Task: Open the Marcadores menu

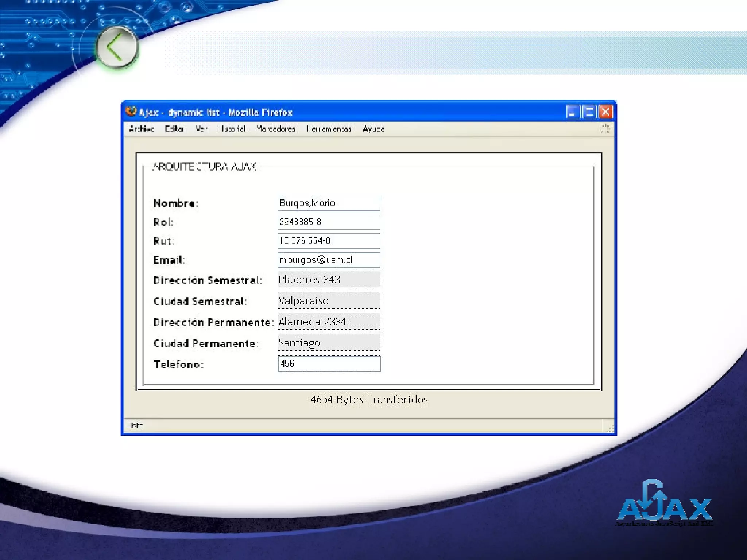Action: tap(276, 129)
